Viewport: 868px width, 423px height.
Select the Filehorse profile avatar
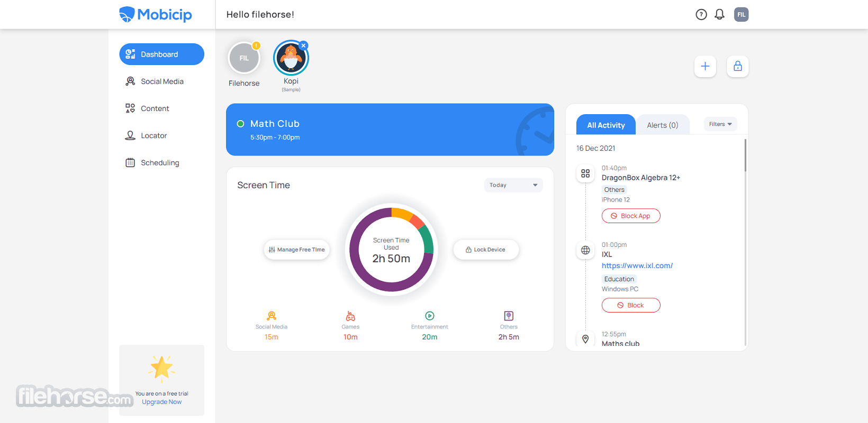[x=244, y=58]
